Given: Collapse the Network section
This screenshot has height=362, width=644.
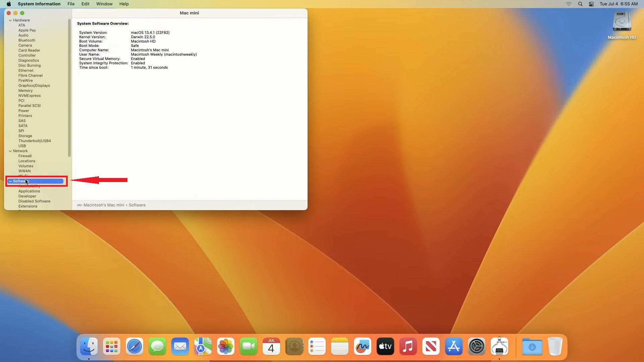Looking at the screenshot, I should tap(10, 151).
